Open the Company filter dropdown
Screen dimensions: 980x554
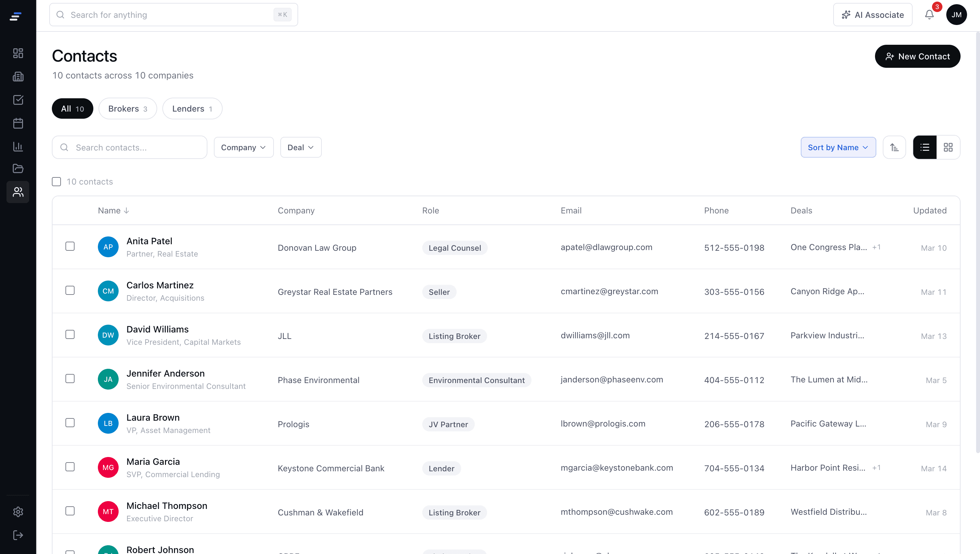tap(243, 147)
